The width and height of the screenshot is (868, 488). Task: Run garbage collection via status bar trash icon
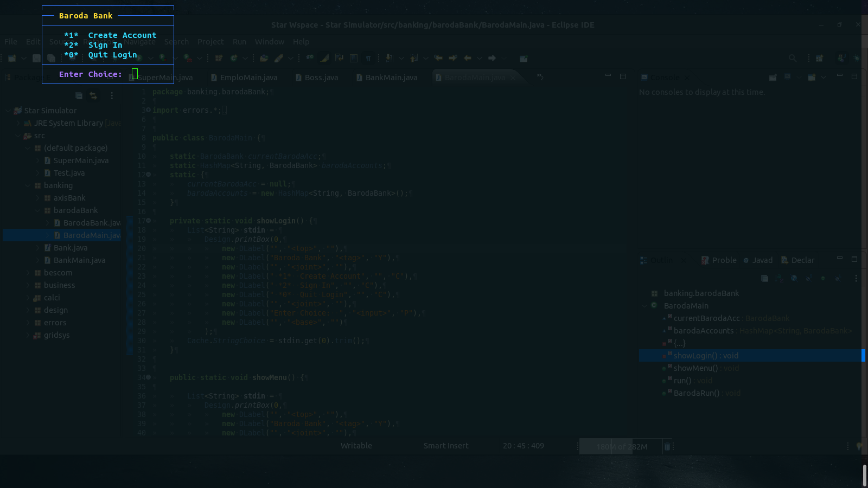click(666, 446)
